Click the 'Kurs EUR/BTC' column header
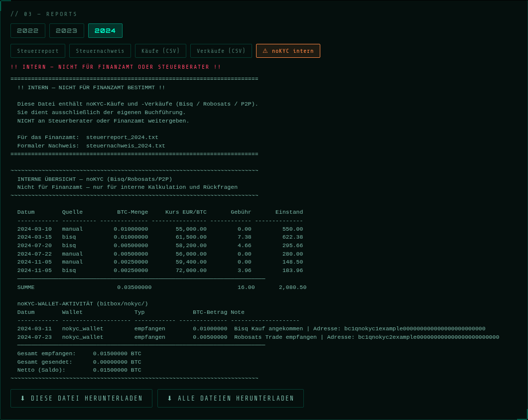 pyautogui.click(x=186, y=212)
